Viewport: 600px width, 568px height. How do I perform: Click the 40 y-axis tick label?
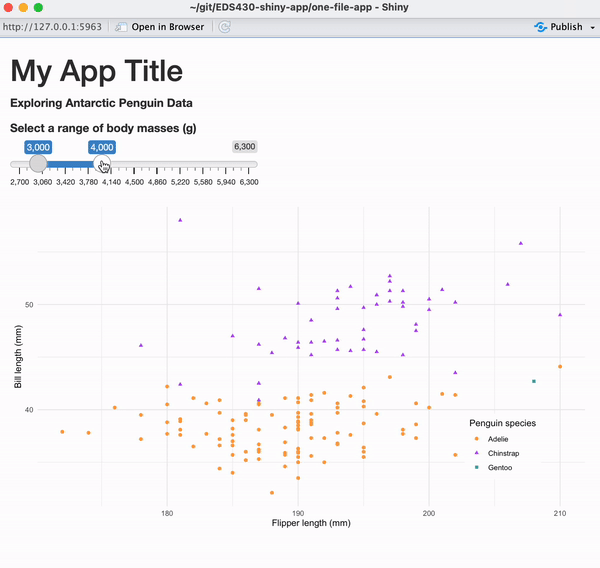pos(29,410)
